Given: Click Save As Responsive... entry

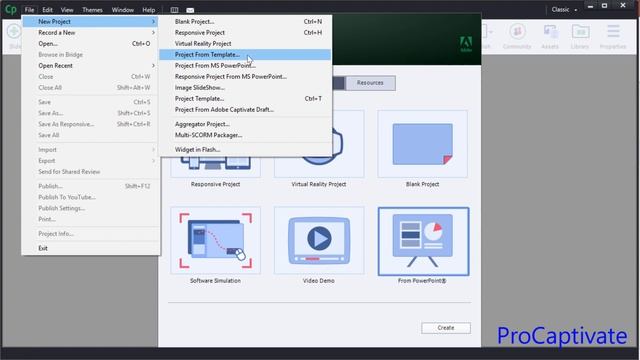Looking at the screenshot, I should click(91, 124).
